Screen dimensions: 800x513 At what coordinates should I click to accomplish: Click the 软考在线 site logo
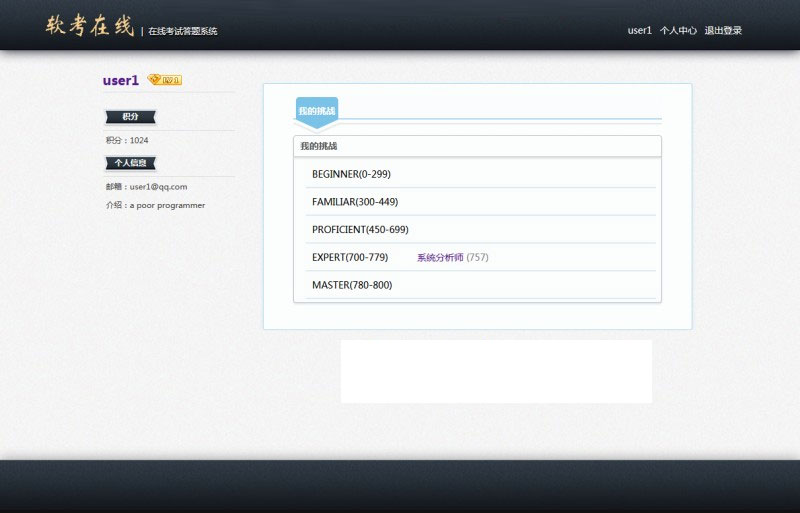[89, 27]
